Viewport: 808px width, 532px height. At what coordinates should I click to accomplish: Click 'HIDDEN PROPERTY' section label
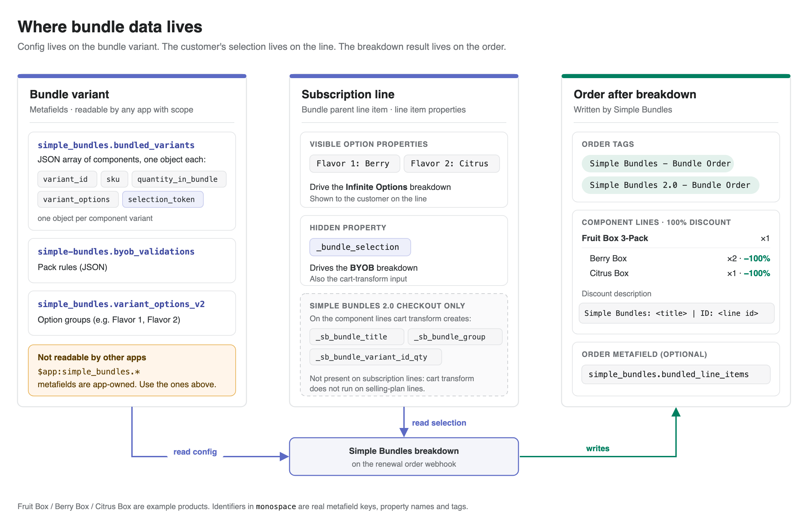[x=348, y=228]
